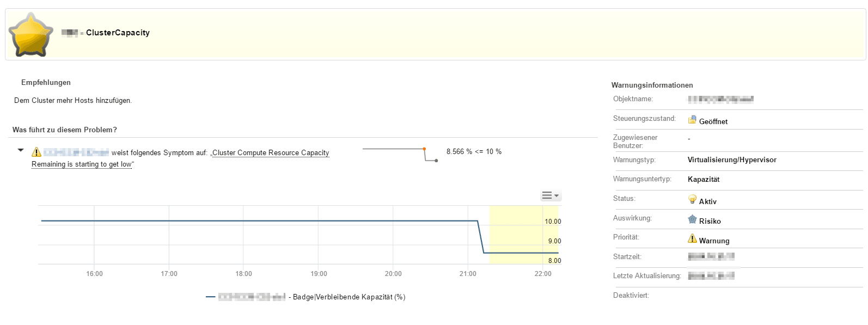Select the Empfehlungen section heading
Image resolution: width=868 pixels, height=325 pixels.
46,83
